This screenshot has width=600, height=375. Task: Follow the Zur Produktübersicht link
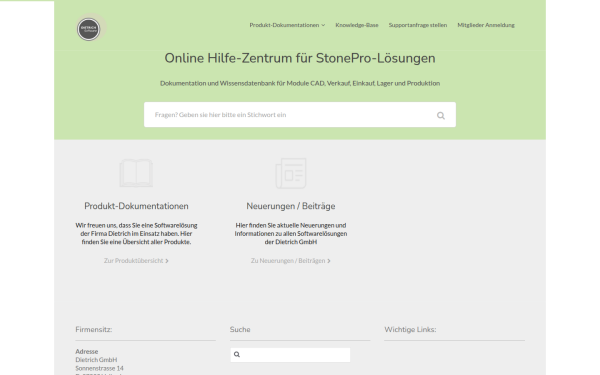tap(136, 261)
